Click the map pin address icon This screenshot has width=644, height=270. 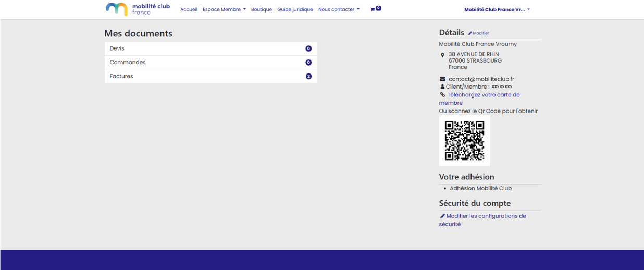(442, 54)
